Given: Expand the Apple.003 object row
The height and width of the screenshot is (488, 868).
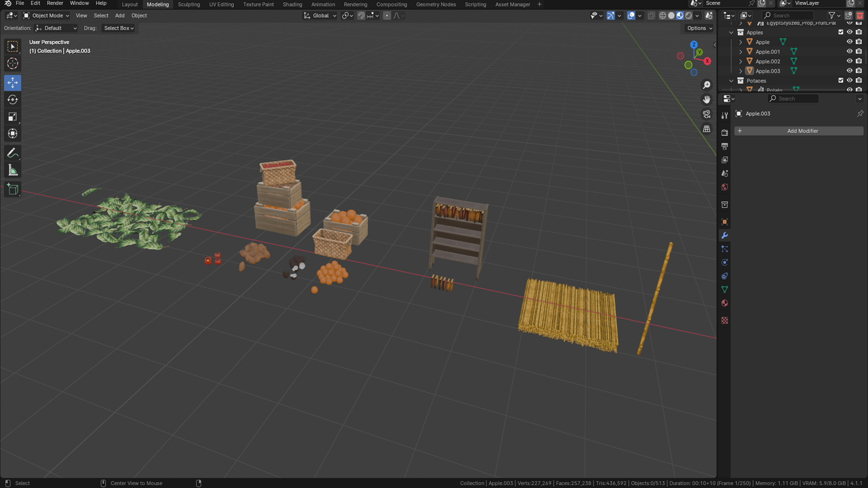Looking at the screenshot, I should 741,71.
